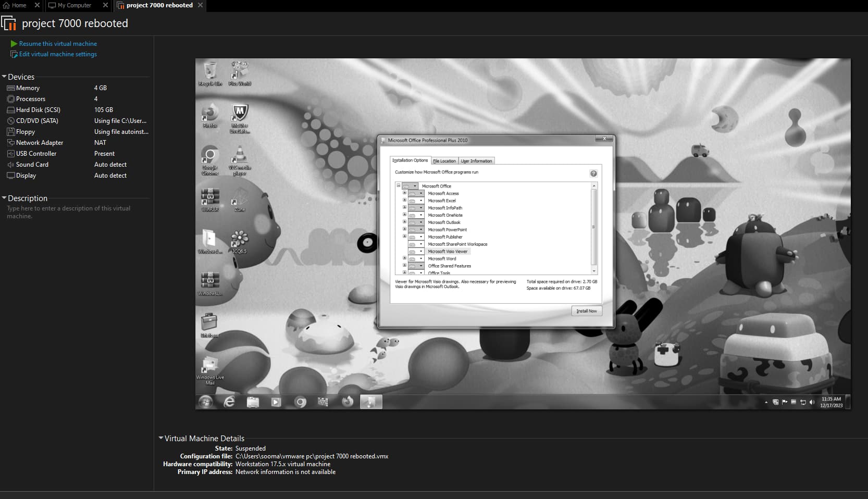Click Internet Explorer icon in taskbar
Image resolution: width=868 pixels, height=499 pixels.
click(229, 402)
